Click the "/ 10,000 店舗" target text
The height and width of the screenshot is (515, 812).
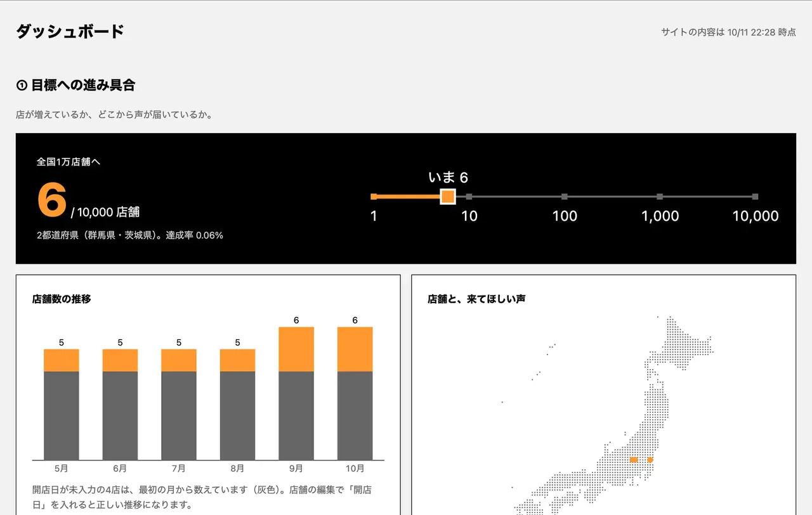[105, 212]
